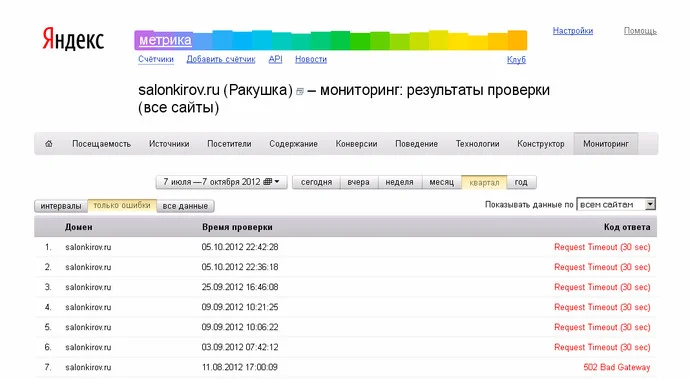Open the Новости link
Screen dimensions: 690x379
[x=311, y=59]
